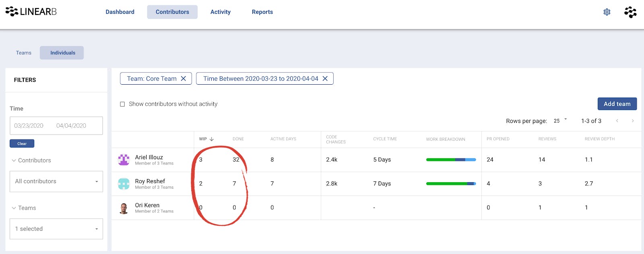Collapse the Contributors filter section
The width and height of the screenshot is (644, 254).
pyautogui.click(x=14, y=160)
